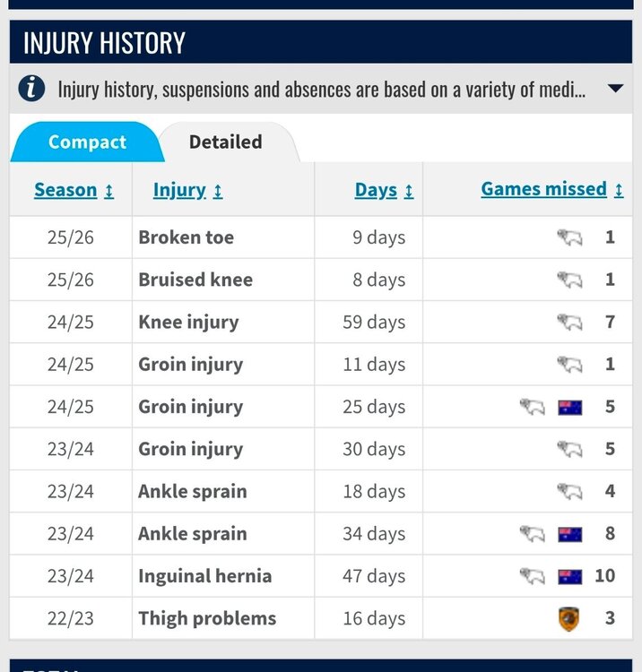Click the info icon beside injury history note
Screen dimensions: 642x672
point(31,89)
